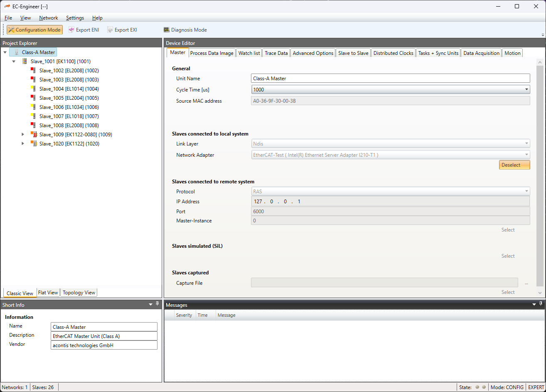The height and width of the screenshot is (392, 546).
Task: Pin the Messages panel
Action: [x=541, y=304]
